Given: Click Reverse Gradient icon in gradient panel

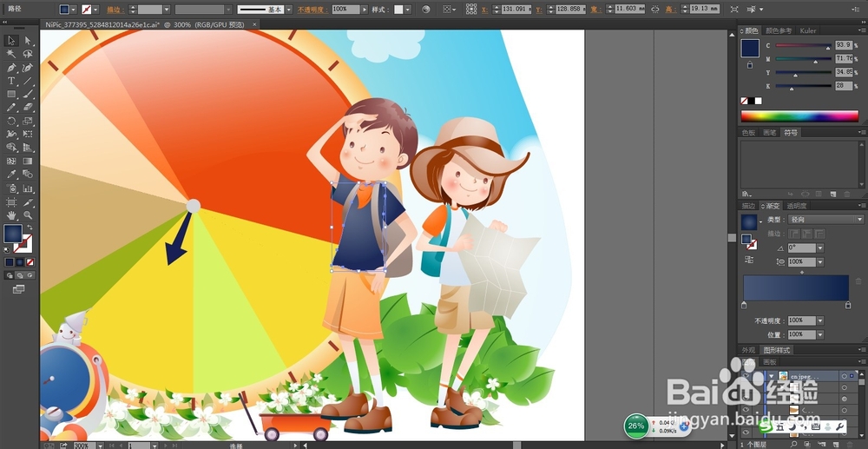Looking at the screenshot, I should [749, 259].
